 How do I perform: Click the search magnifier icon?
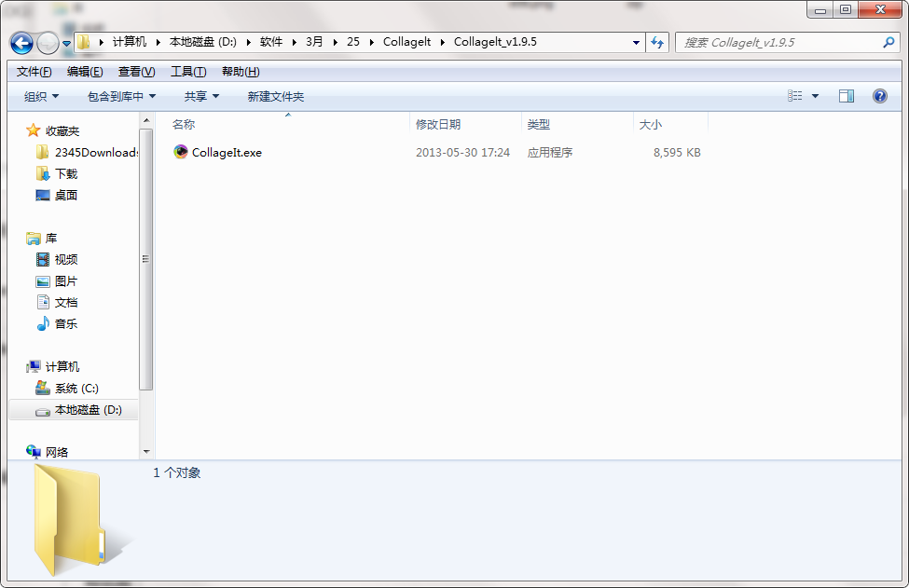coord(888,42)
